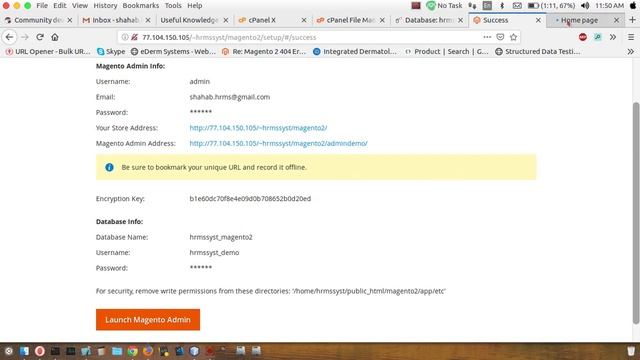Open Structured Data Testing bookmark
Screen dimensions: 640x360
(538, 51)
